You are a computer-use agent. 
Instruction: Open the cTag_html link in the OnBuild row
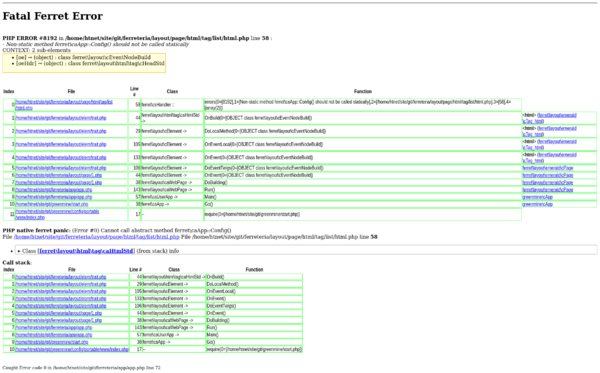tap(549, 118)
